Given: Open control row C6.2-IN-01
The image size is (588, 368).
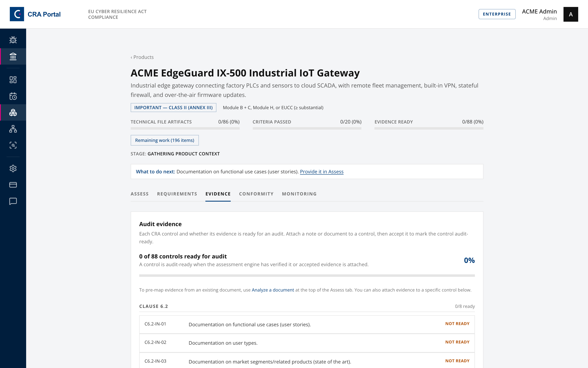Looking at the screenshot, I should pos(307,324).
